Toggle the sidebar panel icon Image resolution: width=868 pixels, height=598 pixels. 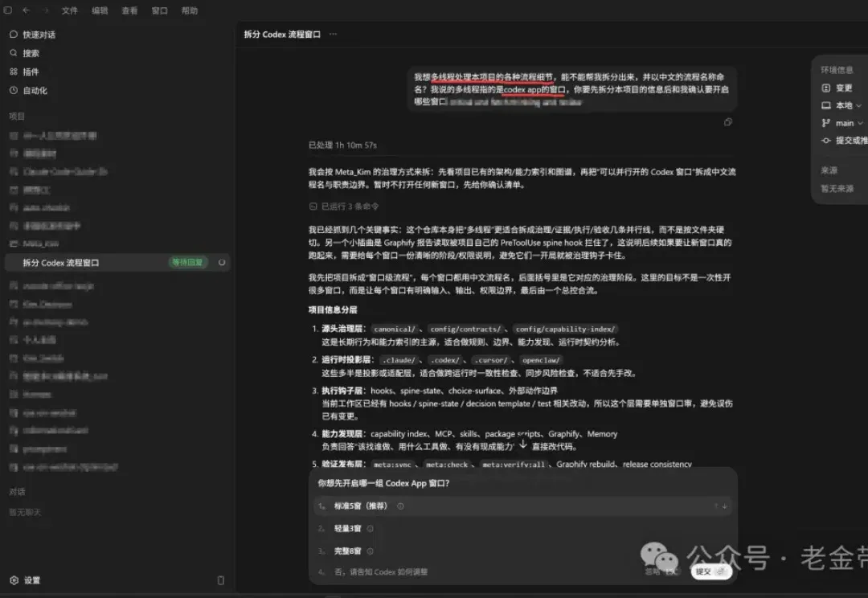coord(7,10)
